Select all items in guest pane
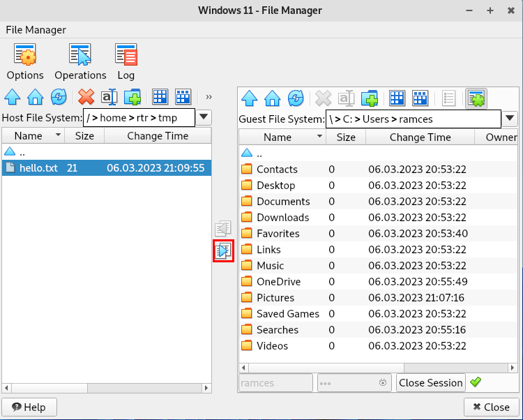The height and width of the screenshot is (420, 523). 397,98
